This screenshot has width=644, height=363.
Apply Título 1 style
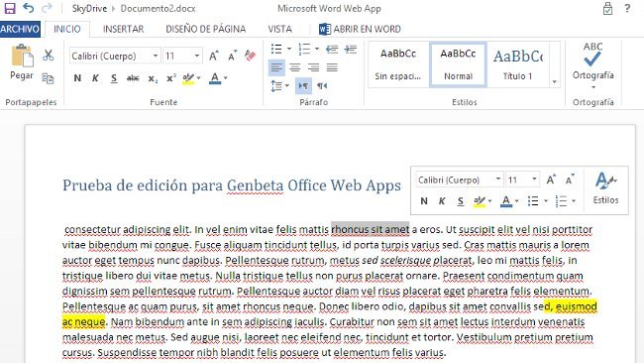click(x=518, y=64)
